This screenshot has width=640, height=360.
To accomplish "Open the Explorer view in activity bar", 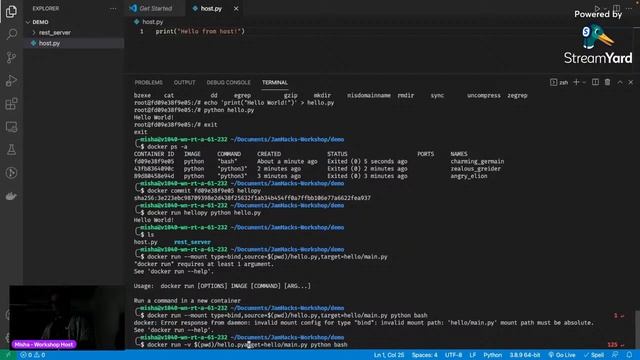I will 11,11.
